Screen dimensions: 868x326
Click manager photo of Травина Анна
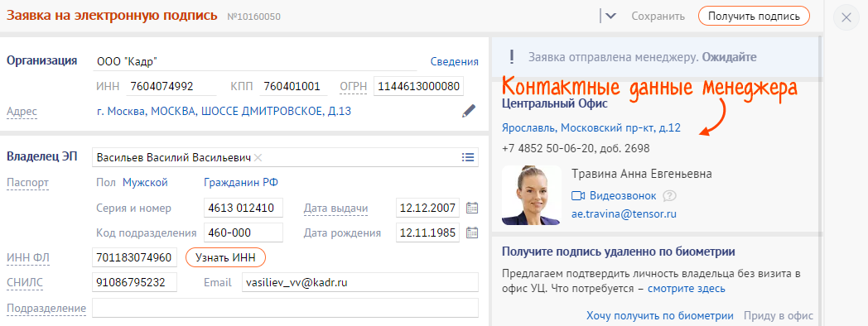pyautogui.click(x=532, y=195)
